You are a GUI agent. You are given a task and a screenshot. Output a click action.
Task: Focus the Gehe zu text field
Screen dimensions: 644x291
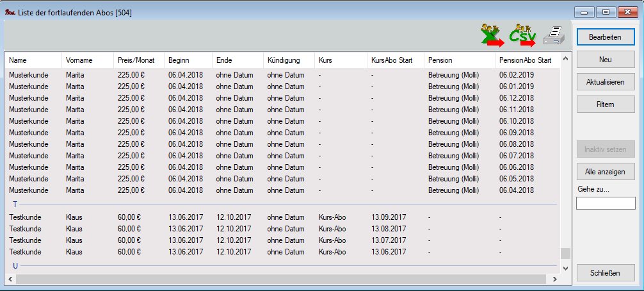(x=606, y=203)
